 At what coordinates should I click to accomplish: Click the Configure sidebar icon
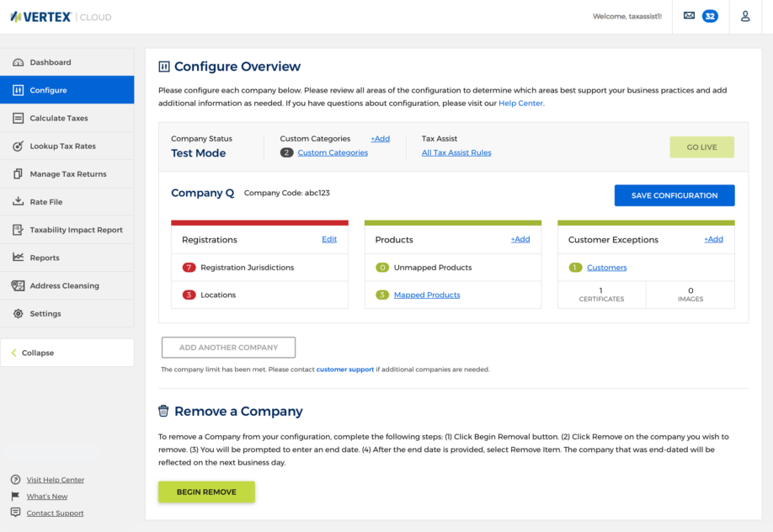[x=19, y=90]
